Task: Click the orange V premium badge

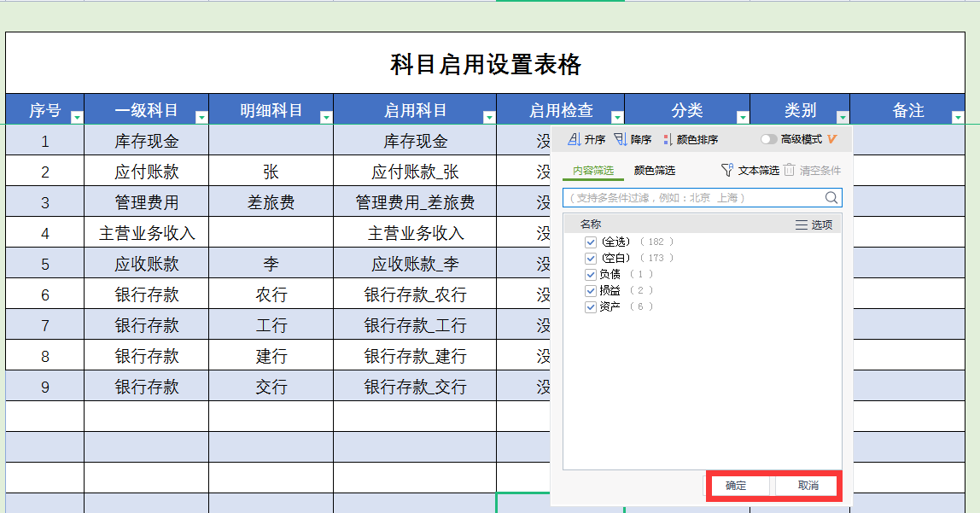Action: coord(831,139)
